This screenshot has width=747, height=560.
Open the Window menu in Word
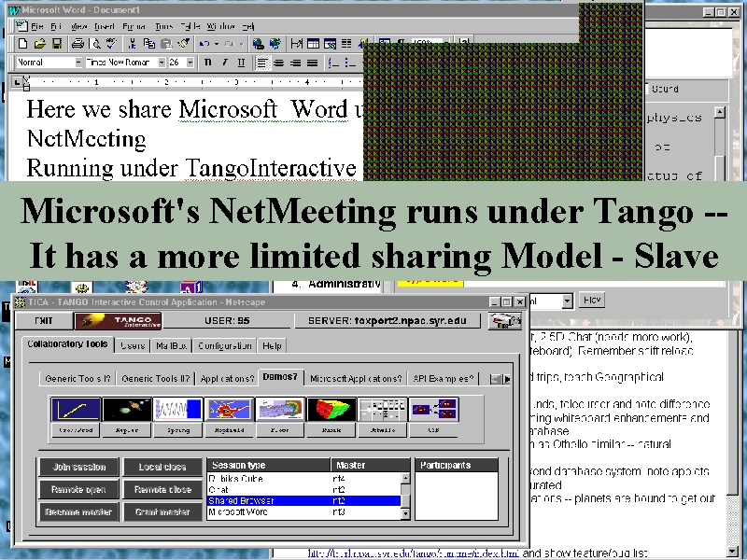tap(220, 26)
